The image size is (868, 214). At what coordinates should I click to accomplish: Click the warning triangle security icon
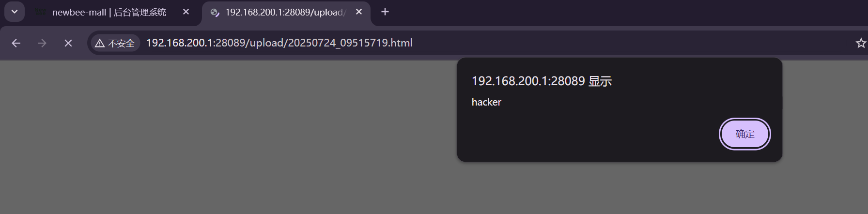point(100,43)
